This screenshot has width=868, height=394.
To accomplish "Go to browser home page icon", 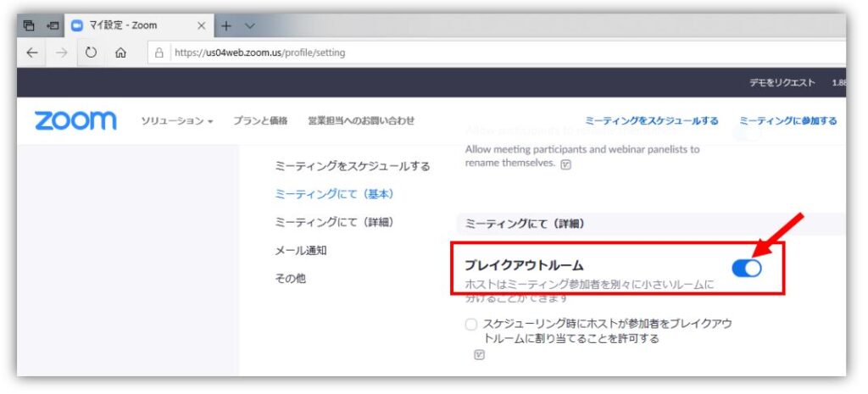I will click(120, 53).
